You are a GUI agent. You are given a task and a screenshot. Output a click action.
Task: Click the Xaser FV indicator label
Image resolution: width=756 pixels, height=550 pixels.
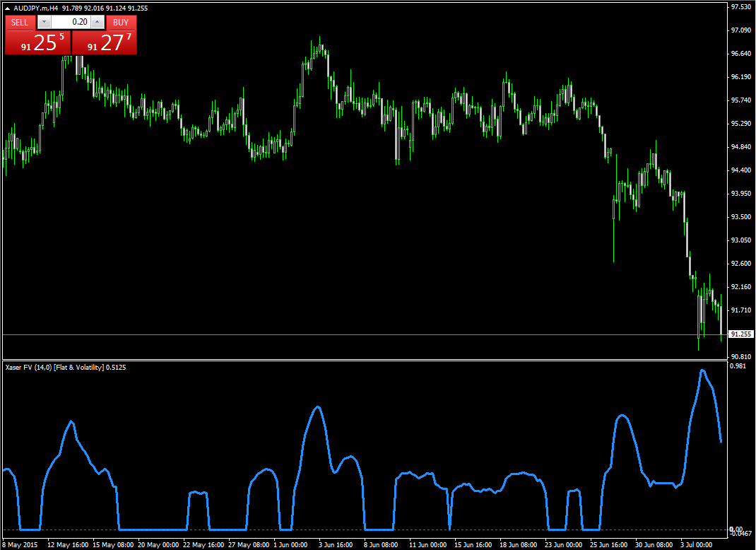[x=54, y=367]
